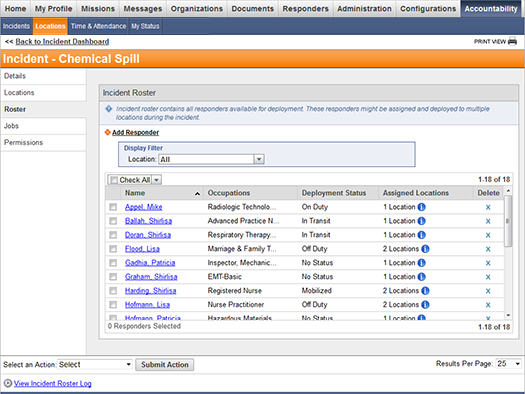The height and width of the screenshot is (394, 525).
Task: Delete Ballah, Shirlisa with the X icon
Action: click(488, 221)
